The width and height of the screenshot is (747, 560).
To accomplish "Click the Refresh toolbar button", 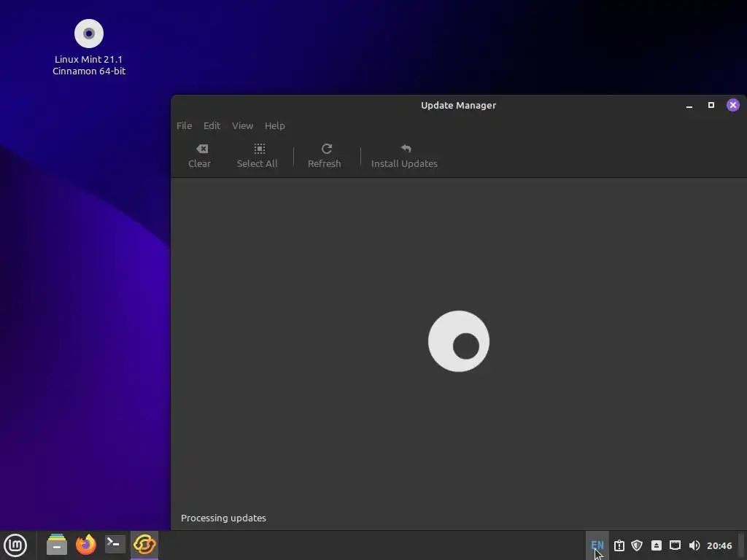I will click(x=325, y=156).
